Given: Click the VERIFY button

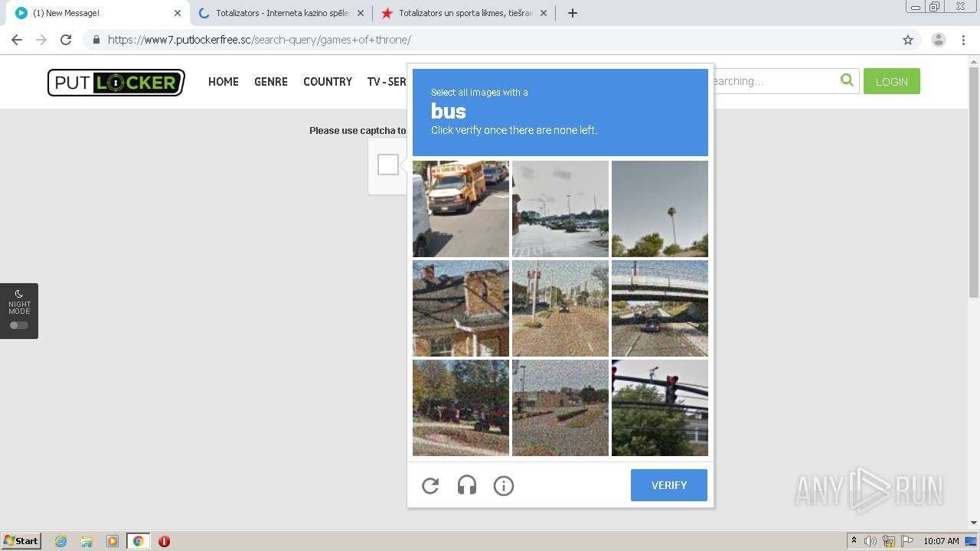Looking at the screenshot, I should point(669,485).
